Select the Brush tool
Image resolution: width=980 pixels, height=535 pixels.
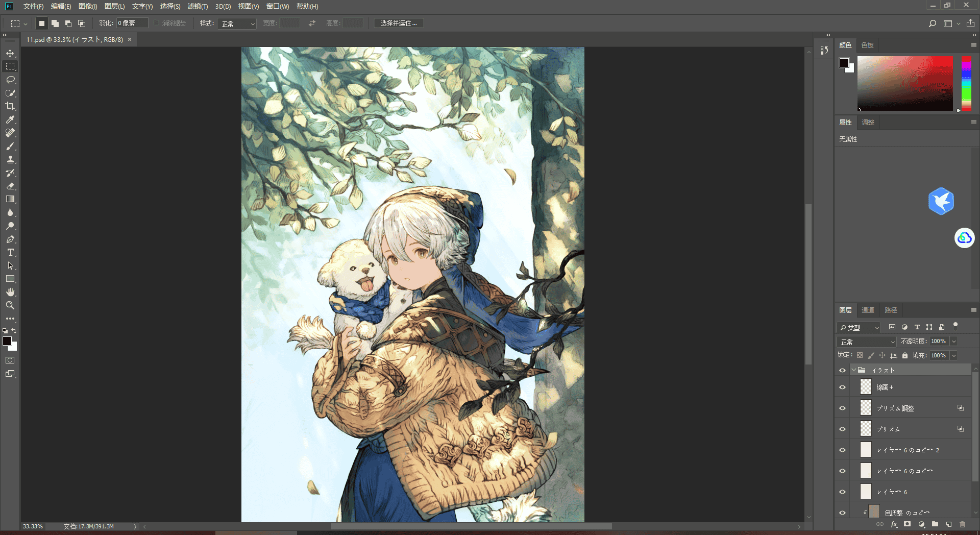(10, 146)
